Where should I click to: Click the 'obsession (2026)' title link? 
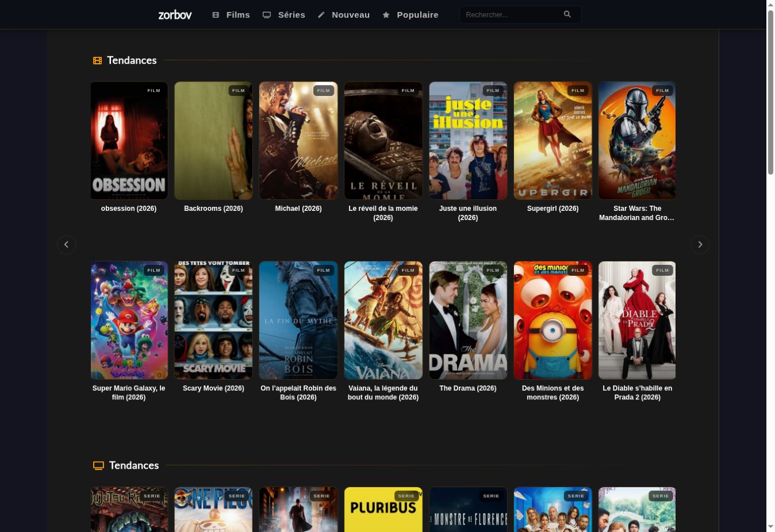(x=129, y=209)
